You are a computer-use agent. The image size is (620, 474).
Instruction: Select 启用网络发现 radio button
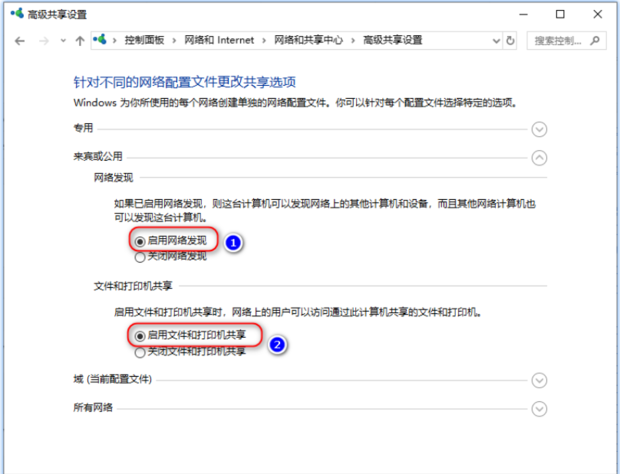[x=140, y=242]
